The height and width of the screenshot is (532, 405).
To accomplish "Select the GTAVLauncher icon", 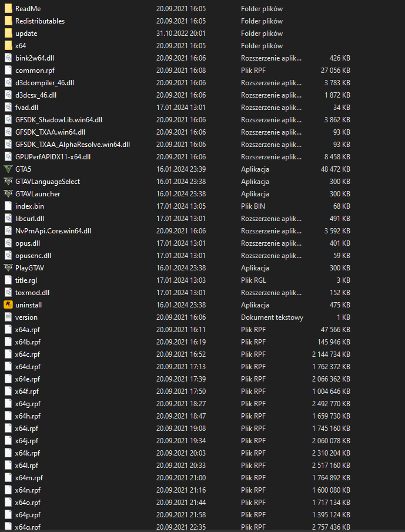I will pos(9,194).
